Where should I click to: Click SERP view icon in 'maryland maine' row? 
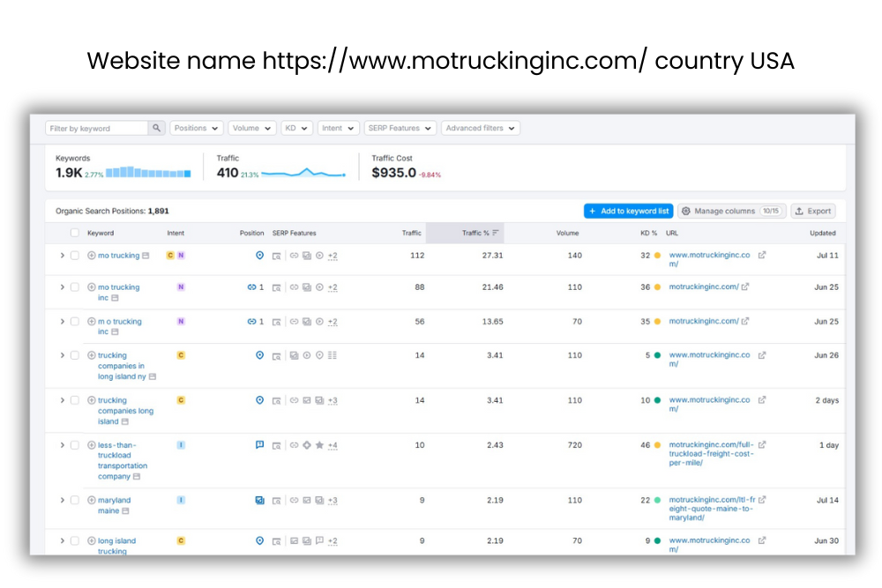click(x=276, y=501)
